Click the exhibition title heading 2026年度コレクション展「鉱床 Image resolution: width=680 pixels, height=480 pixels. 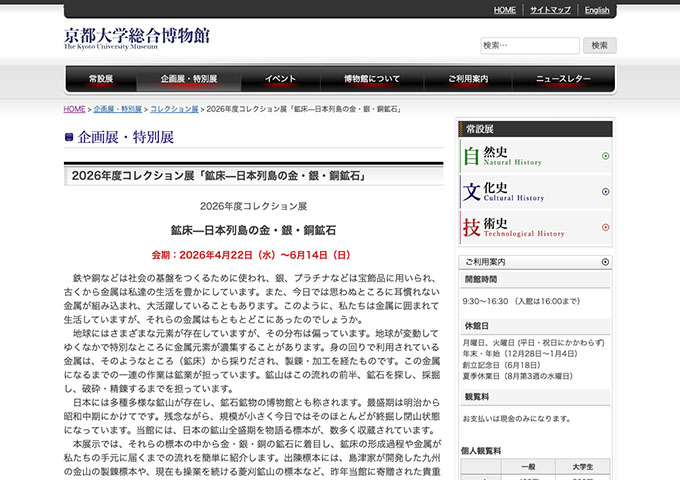219,176
